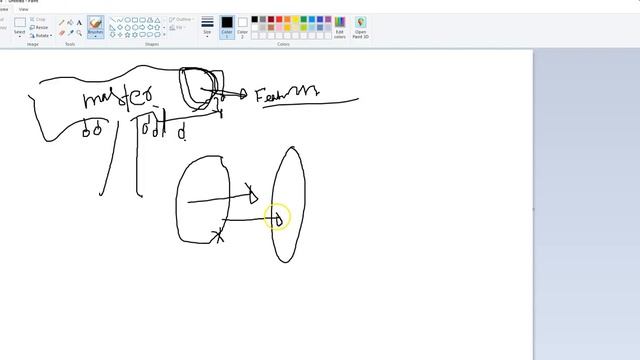Choose the Four-point star shape

[x=120, y=35]
